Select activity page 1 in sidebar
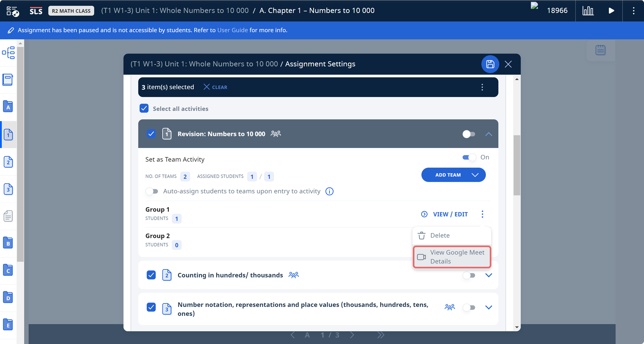Image resolution: width=644 pixels, height=344 pixels. (8, 135)
